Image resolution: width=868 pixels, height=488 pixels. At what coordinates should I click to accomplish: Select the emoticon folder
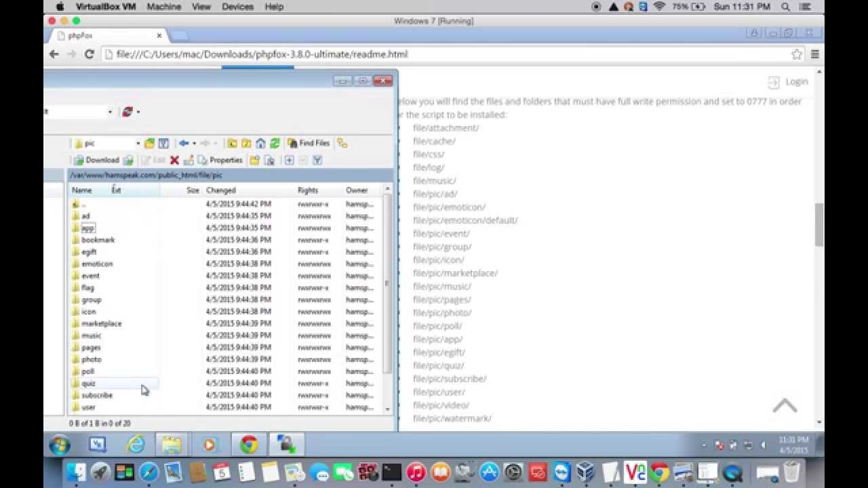tap(97, 264)
